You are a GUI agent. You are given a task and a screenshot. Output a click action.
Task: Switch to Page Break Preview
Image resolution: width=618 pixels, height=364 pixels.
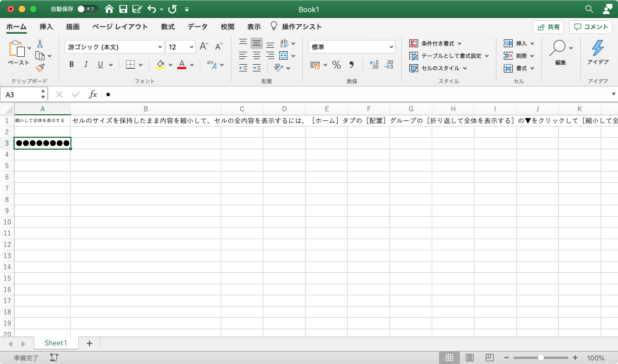(x=490, y=357)
